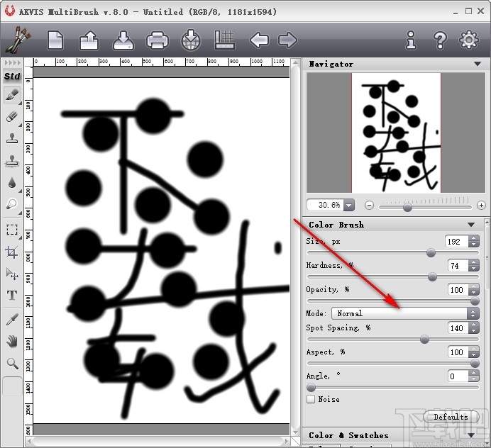Undo with the left arrow icon
Screen dimensions: 491x448
pos(259,40)
